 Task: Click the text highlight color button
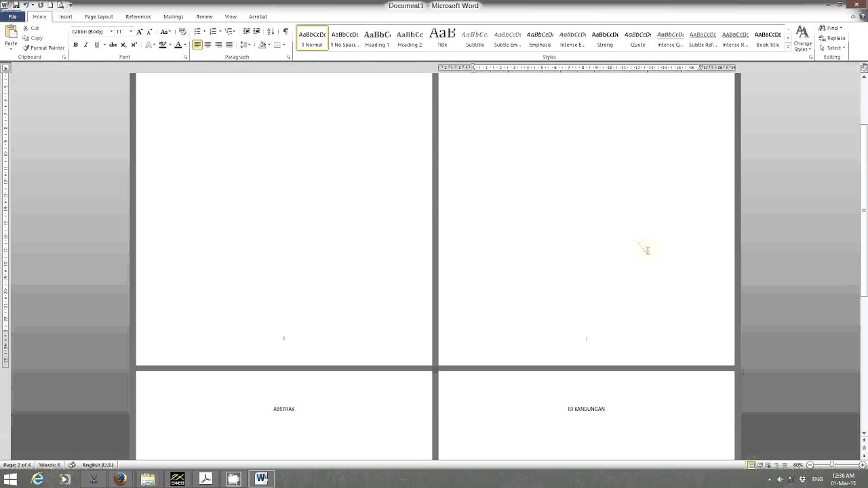coord(163,45)
